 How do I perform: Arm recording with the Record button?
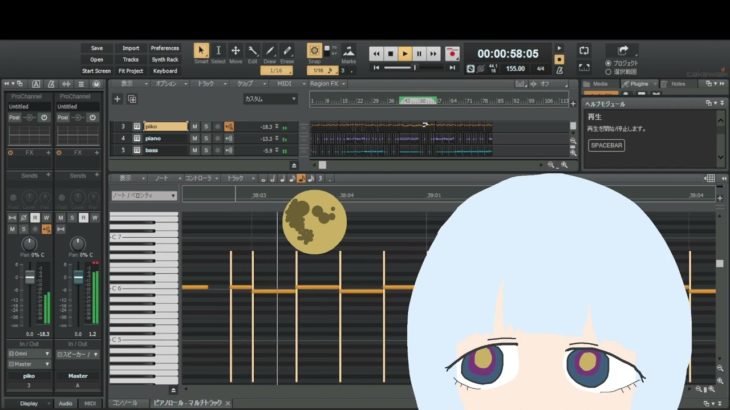pos(452,54)
